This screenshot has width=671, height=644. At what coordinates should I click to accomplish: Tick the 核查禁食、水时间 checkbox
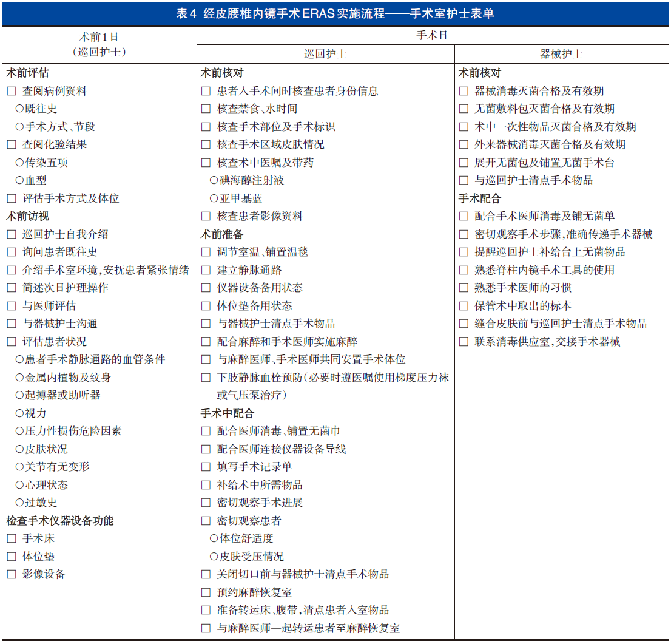pyautogui.click(x=206, y=109)
